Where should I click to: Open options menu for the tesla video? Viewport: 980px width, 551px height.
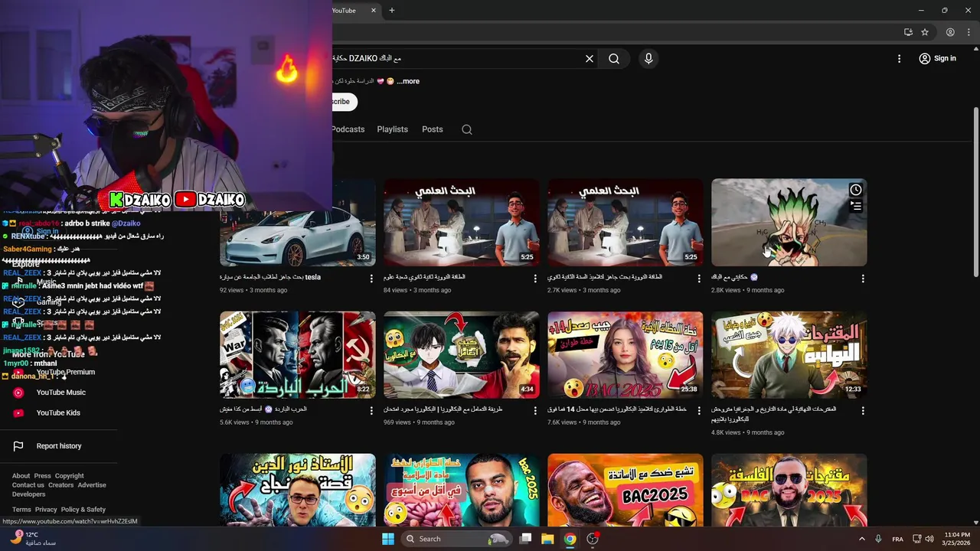tap(371, 279)
